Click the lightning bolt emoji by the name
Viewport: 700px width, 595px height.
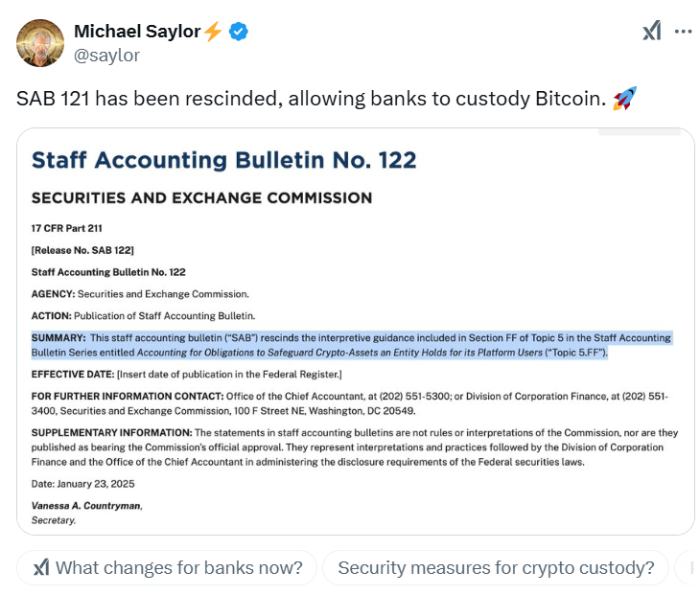point(213,32)
